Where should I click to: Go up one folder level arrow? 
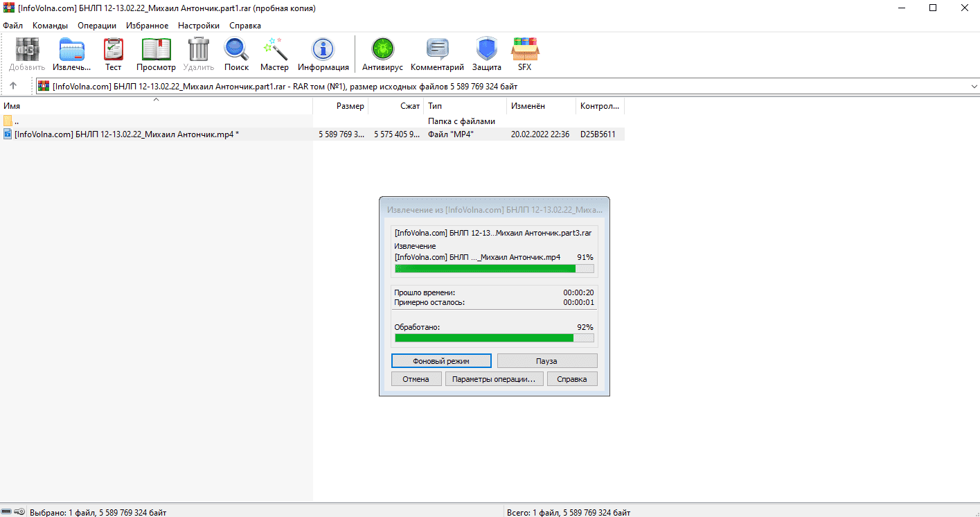pos(13,86)
